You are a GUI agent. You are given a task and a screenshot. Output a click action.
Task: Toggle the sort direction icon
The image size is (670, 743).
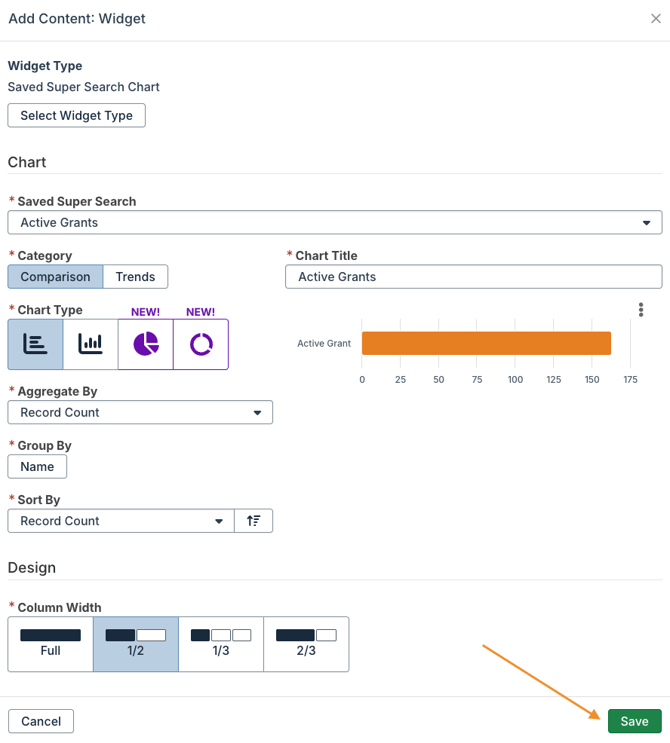tap(253, 521)
